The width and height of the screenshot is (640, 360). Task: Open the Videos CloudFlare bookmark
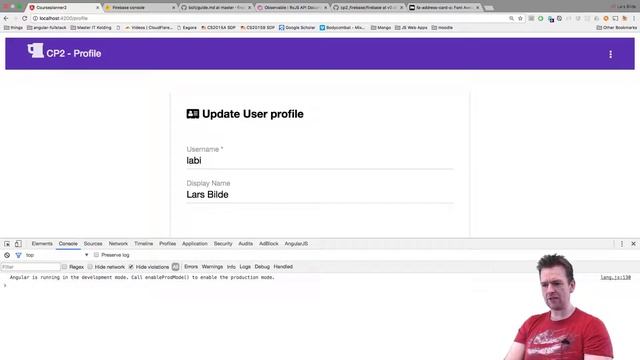[149, 28]
